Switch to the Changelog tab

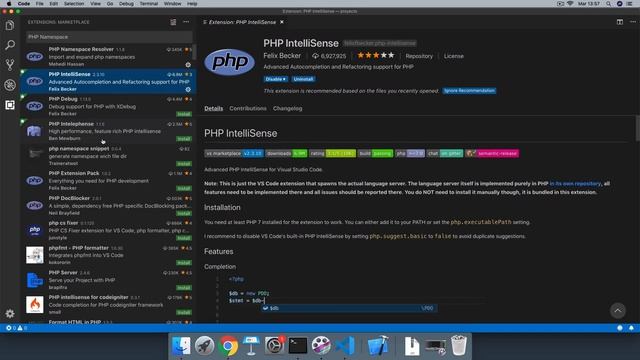point(288,109)
